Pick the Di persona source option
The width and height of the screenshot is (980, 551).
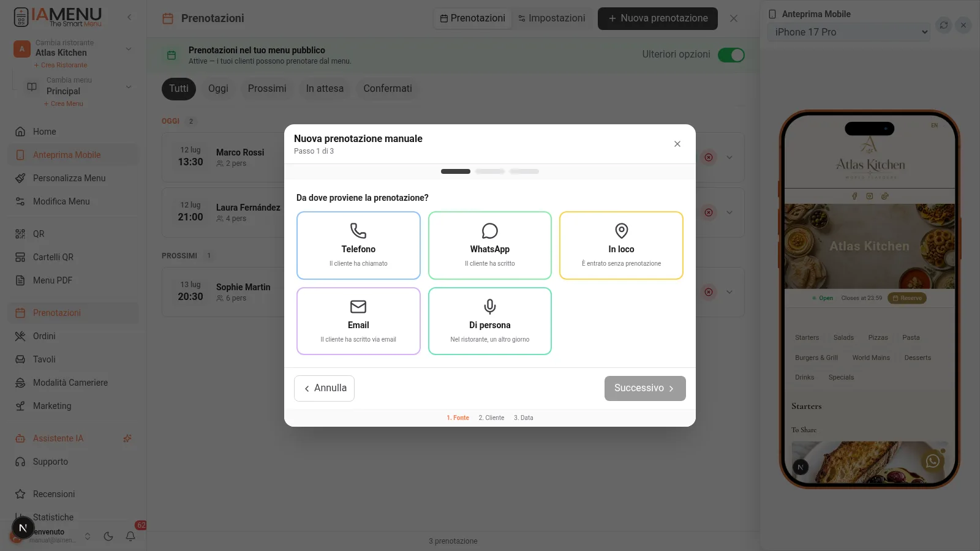[x=490, y=321]
